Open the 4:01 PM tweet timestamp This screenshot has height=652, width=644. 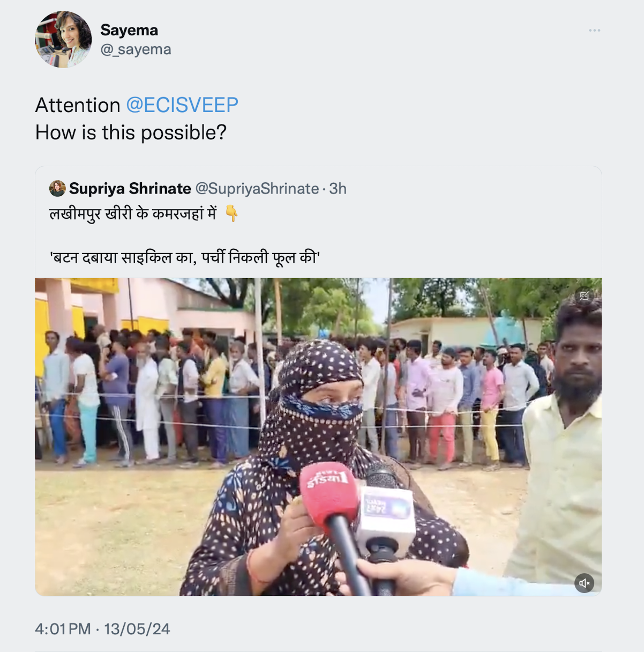point(63,629)
